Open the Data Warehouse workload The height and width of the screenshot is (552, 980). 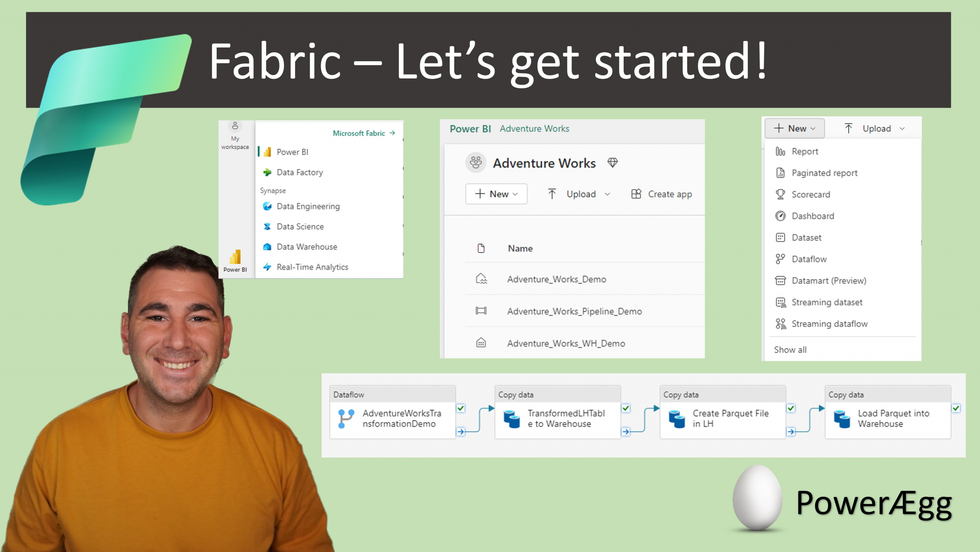(x=306, y=246)
